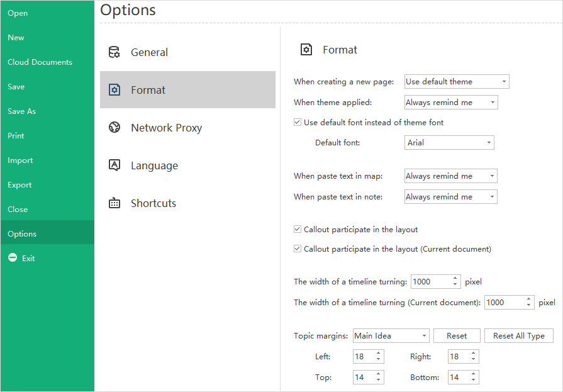Image resolution: width=563 pixels, height=392 pixels.
Task: Click the Format header icon in right panel
Action: point(306,50)
